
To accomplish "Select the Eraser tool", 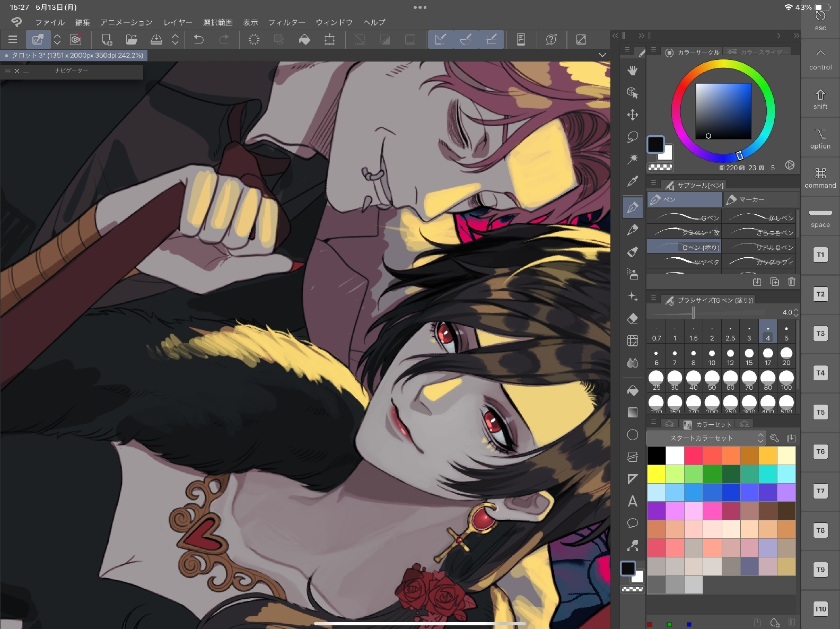I will click(x=633, y=319).
